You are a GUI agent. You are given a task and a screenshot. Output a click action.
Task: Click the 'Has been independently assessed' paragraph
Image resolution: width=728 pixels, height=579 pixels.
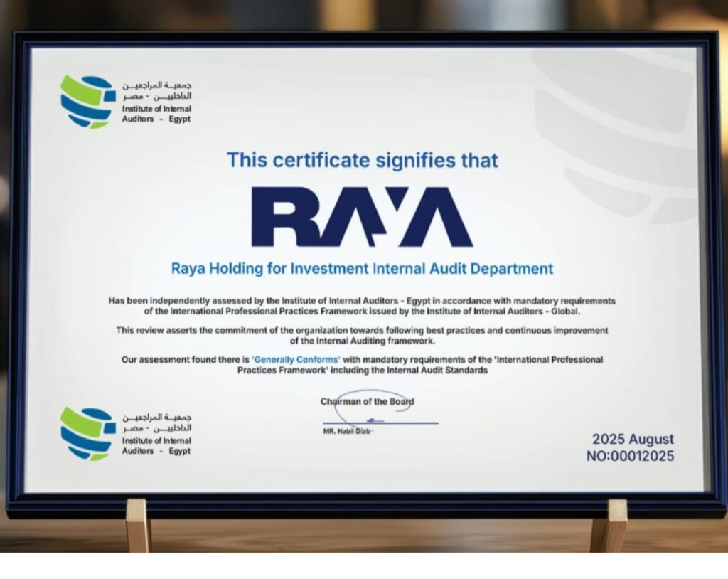tap(362, 306)
